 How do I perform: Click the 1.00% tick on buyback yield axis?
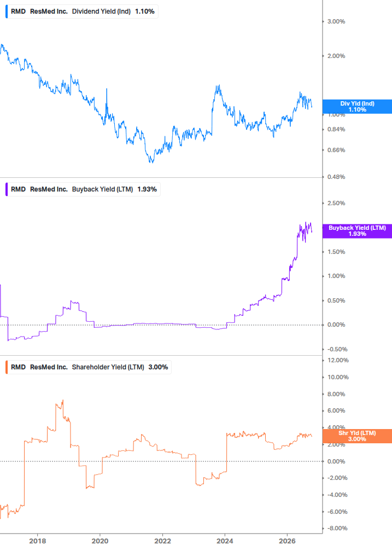click(x=336, y=276)
